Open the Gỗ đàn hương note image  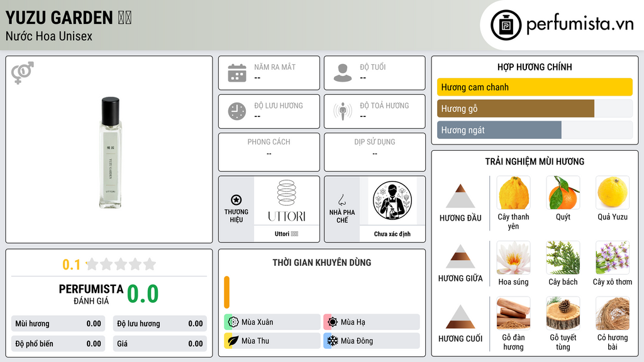coord(513,313)
